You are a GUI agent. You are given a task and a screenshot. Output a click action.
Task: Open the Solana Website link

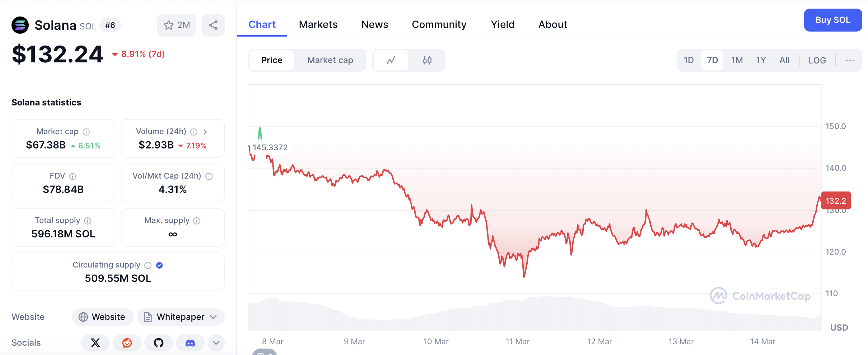pos(103,317)
